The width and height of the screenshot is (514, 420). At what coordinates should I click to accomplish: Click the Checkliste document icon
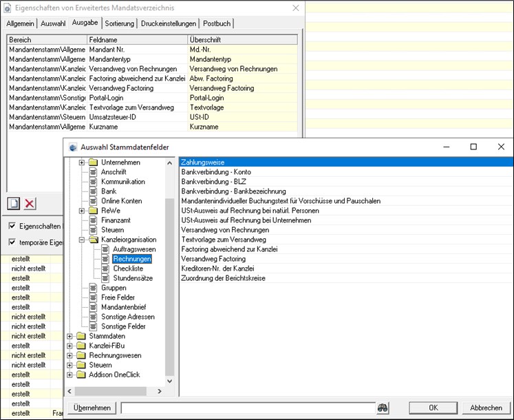(x=105, y=269)
